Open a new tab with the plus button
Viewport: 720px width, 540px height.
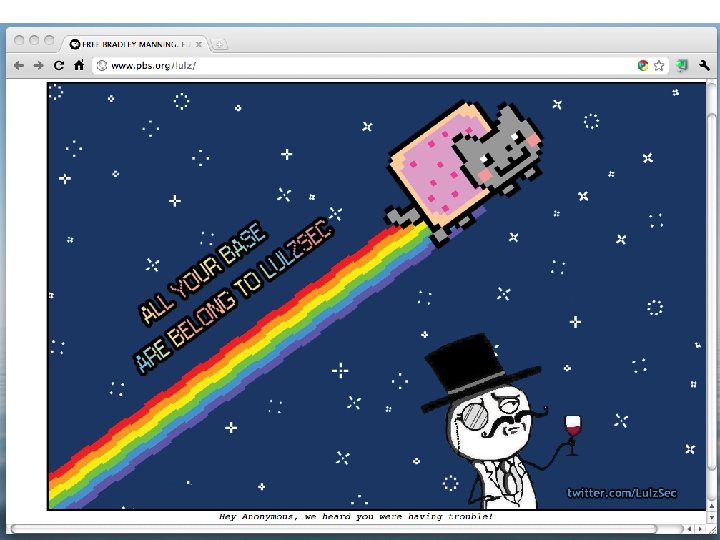(x=219, y=45)
